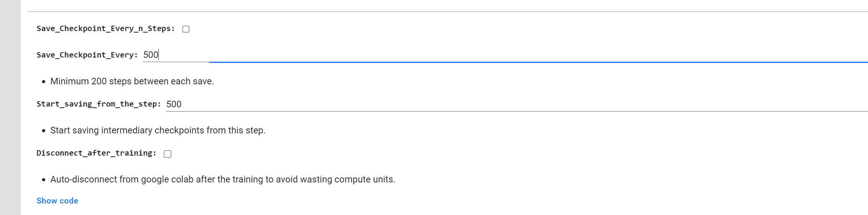Place cursor before 500 in Save_Checkpoint_Every

coord(144,55)
